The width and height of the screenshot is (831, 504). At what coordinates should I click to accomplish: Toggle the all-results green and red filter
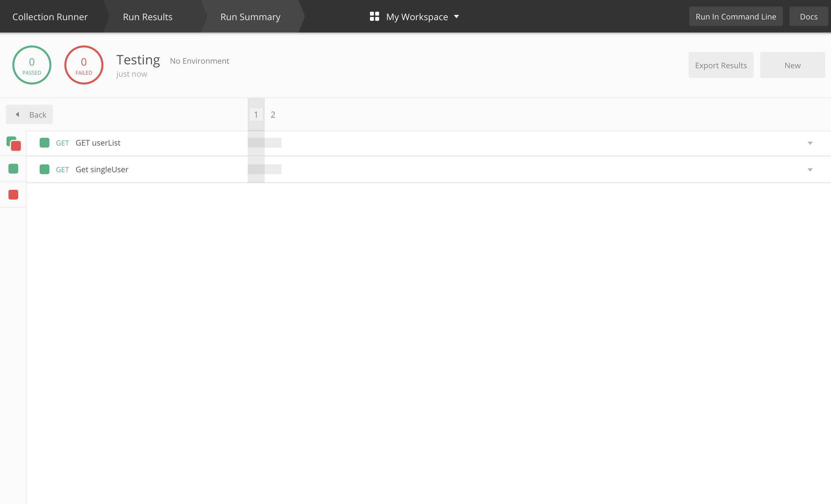[x=14, y=144]
